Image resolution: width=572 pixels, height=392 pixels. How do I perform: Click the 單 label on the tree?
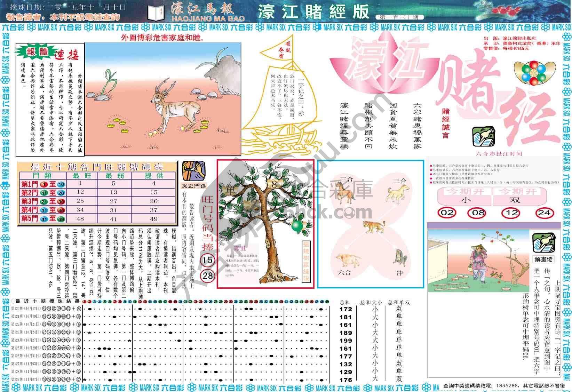(x=230, y=190)
